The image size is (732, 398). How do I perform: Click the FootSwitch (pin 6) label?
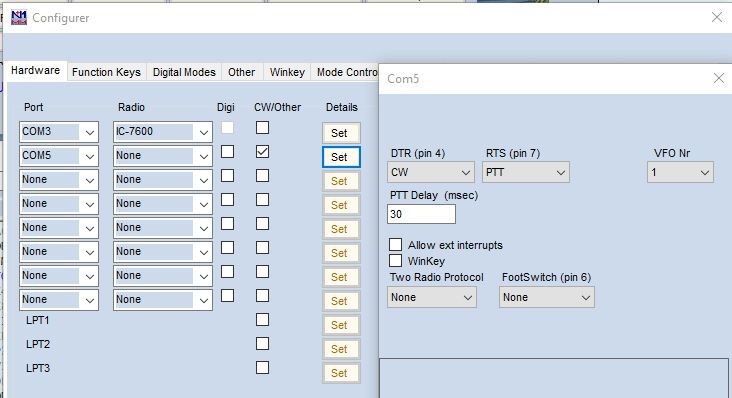tap(547, 277)
